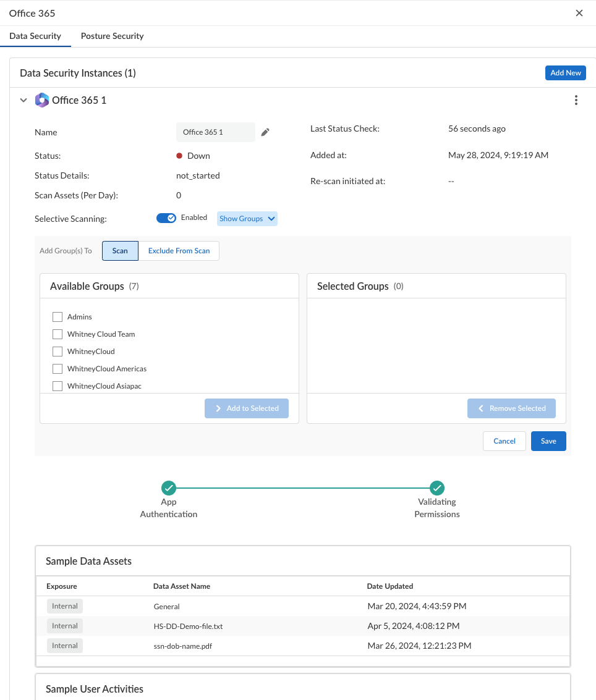Disable the Selective Scanning toggle
The width and height of the screenshot is (596, 700).
[x=166, y=218]
